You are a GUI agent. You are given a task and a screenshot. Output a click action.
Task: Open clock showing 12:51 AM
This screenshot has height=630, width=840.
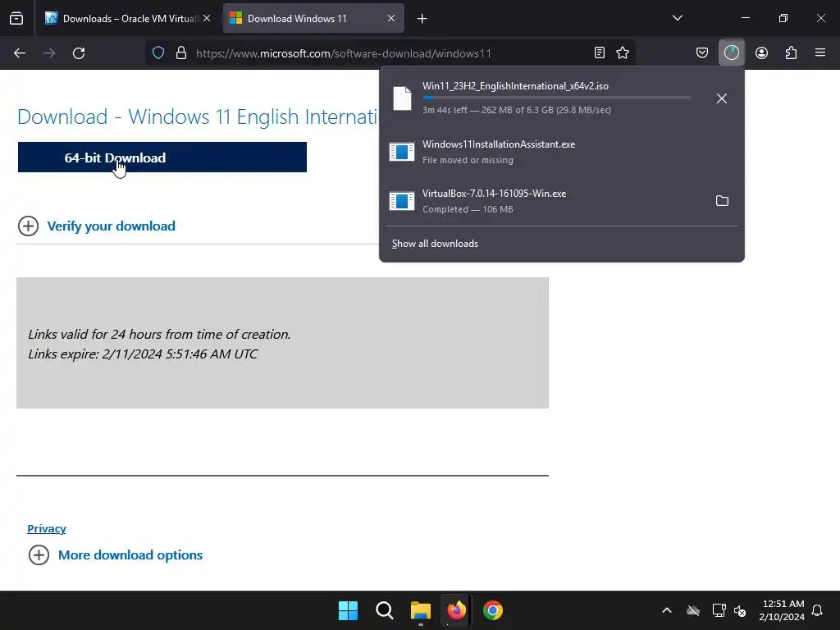[x=782, y=610]
